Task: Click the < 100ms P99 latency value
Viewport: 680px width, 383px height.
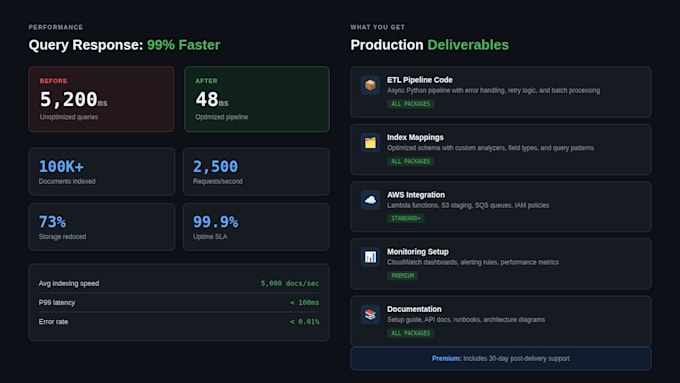Action: pos(304,302)
